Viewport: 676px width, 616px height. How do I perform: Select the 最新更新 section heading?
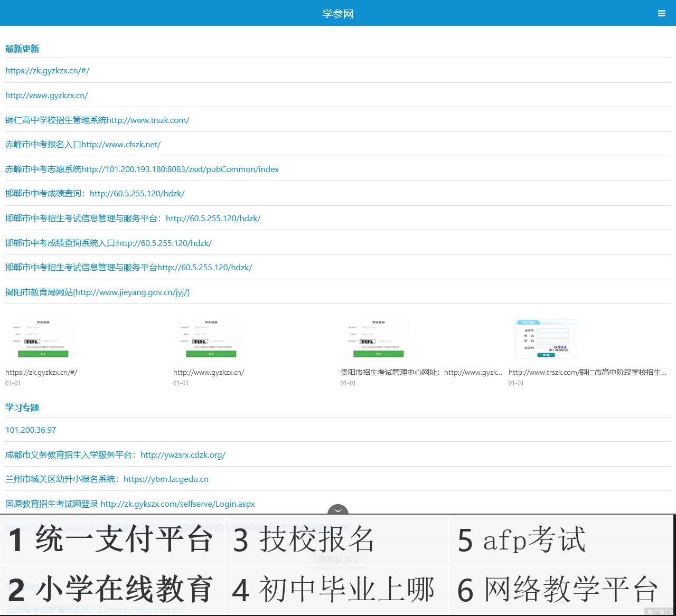click(22, 49)
